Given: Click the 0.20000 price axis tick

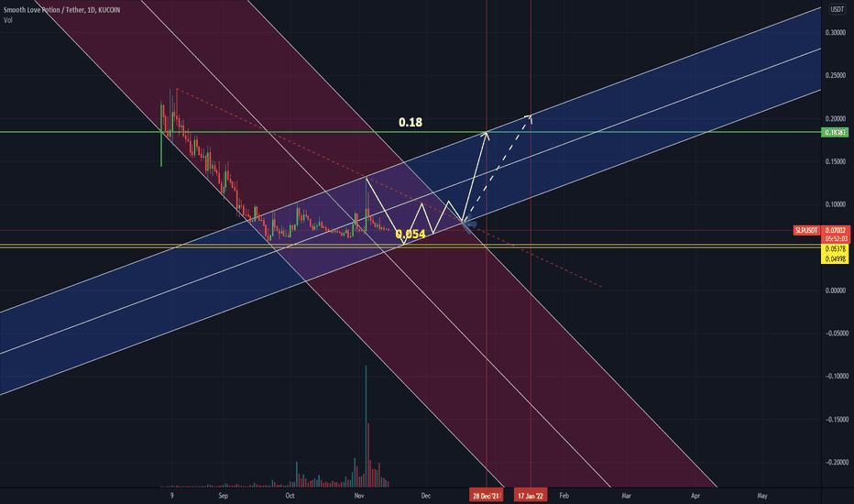Looking at the screenshot, I should tap(836, 119).
